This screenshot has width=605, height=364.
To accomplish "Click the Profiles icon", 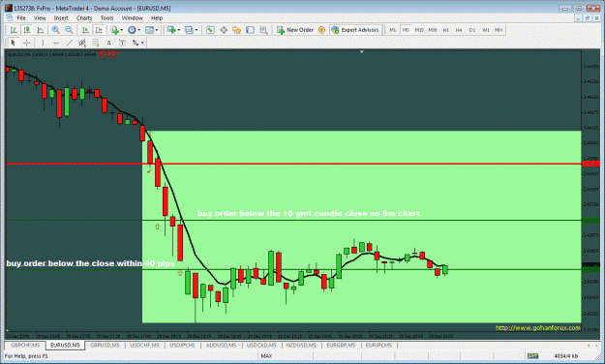I will point(189,30).
